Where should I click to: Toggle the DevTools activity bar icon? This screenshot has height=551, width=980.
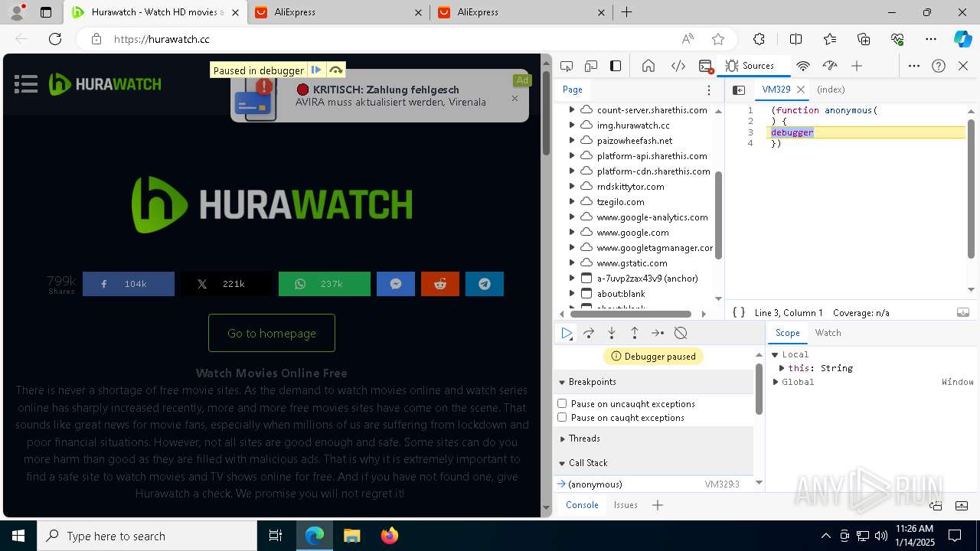[x=616, y=66]
